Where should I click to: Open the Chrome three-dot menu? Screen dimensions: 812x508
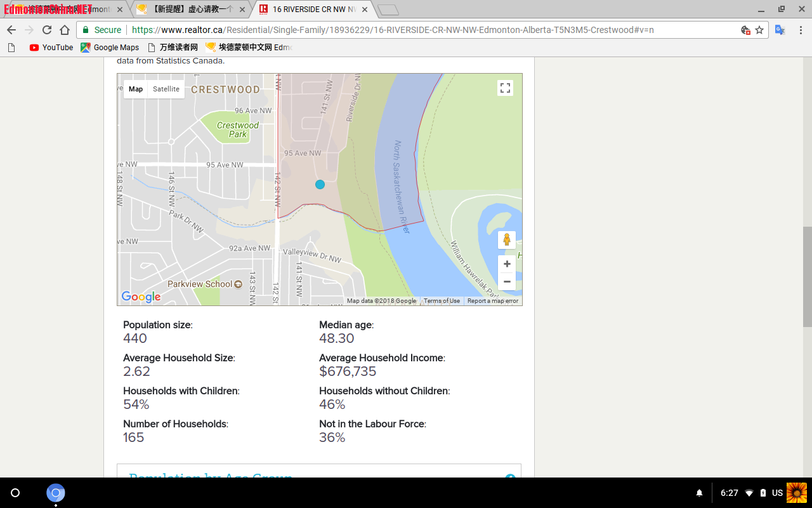tap(801, 30)
